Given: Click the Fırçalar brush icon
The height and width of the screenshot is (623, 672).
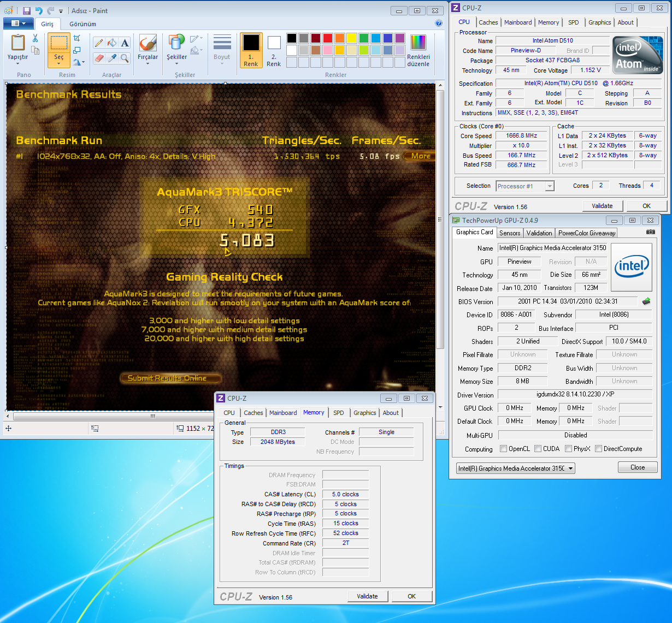Looking at the screenshot, I should 148,43.
